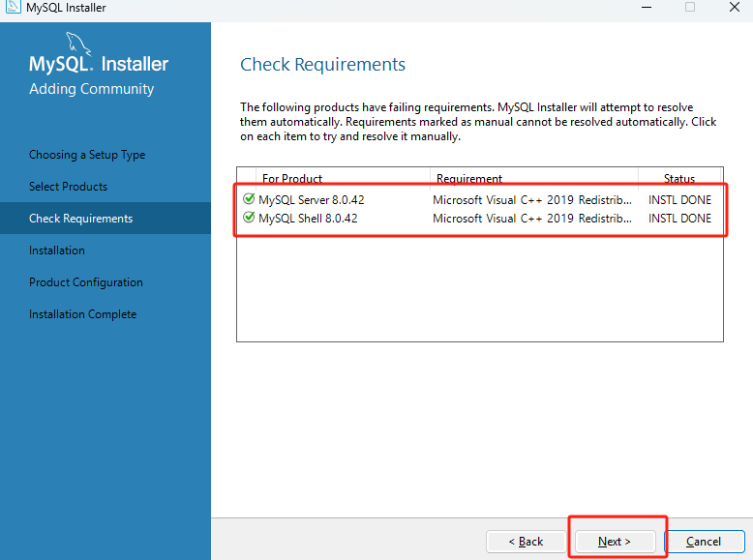Select the MySQL Shell 8.0.42 row
Screen dimensions: 753x560
tap(480, 219)
